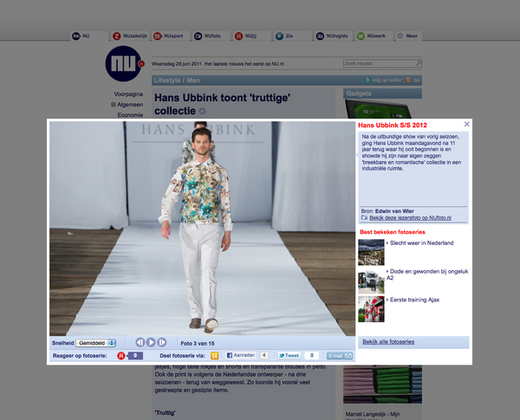
Task: Click the Foto 3 van 15 counter
Action: click(x=198, y=344)
